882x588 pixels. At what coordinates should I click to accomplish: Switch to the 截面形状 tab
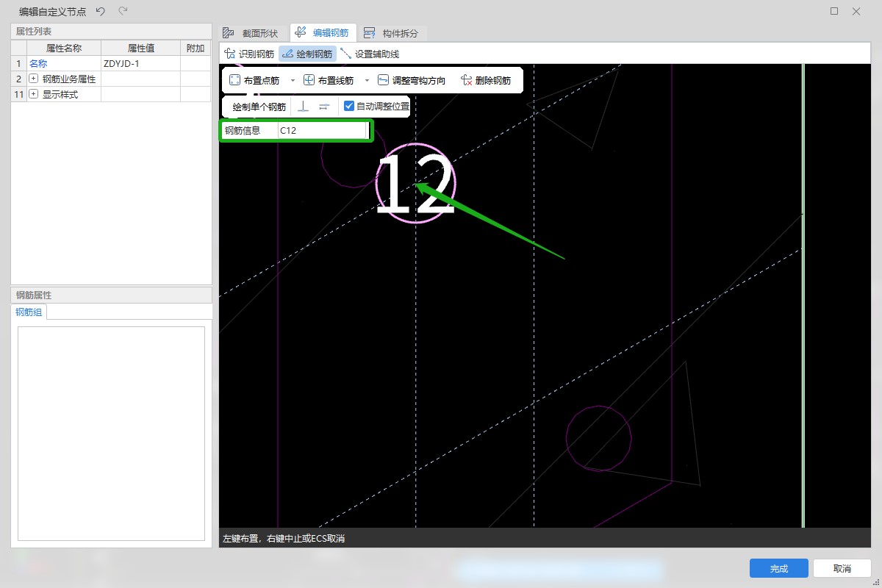tap(251, 33)
